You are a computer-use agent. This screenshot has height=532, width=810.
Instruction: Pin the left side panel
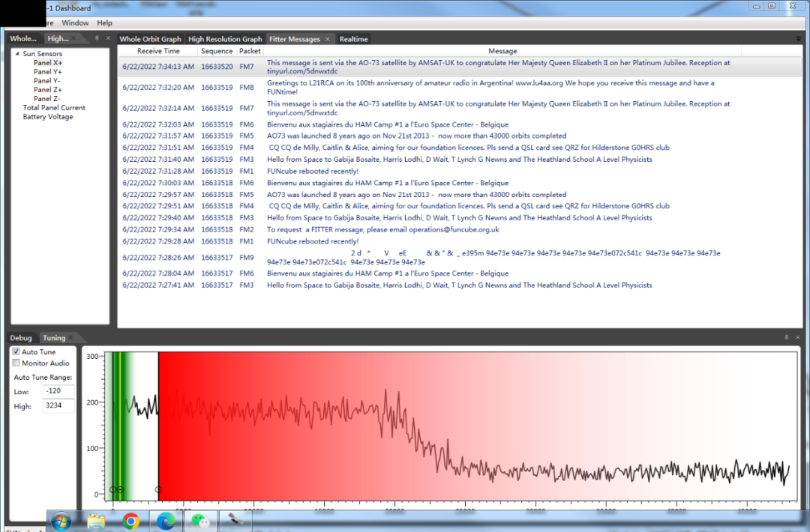click(x=97, y=38)
